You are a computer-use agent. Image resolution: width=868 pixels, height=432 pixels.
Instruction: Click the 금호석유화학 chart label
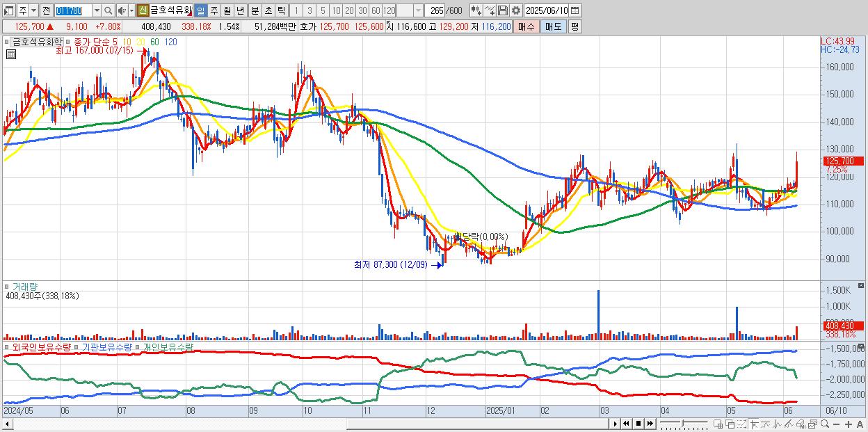pyautogui.click(x=36, y=42)
